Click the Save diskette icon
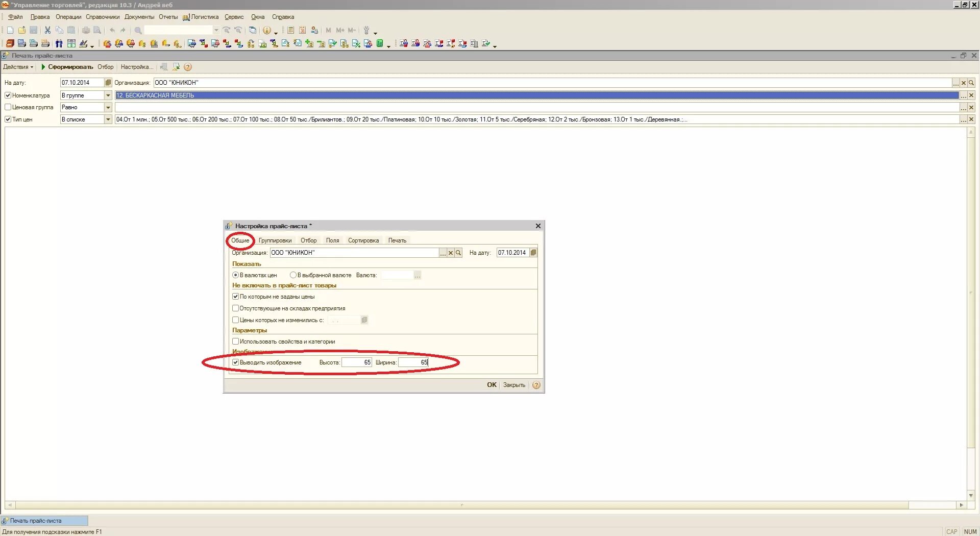Viewport: 980px width, 536px height. (34, 30)
